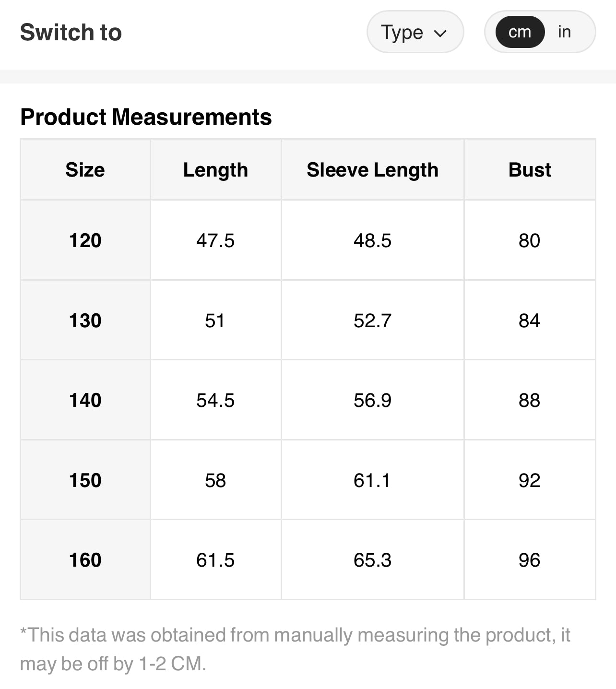Click the 61.1 sleeve length cell
The height and width of the screenshot is (689, 616).
tap(372, 480)
